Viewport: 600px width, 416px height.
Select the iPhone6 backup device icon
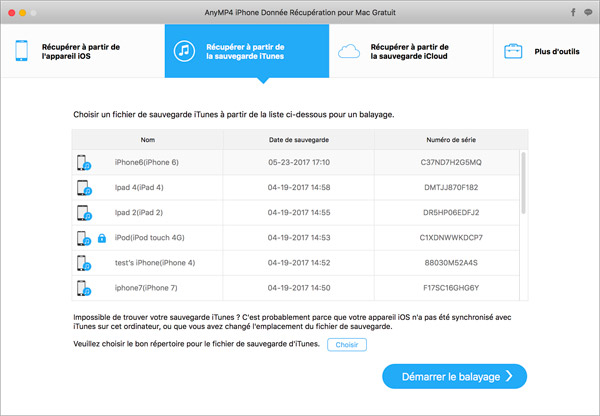[84, 163]
